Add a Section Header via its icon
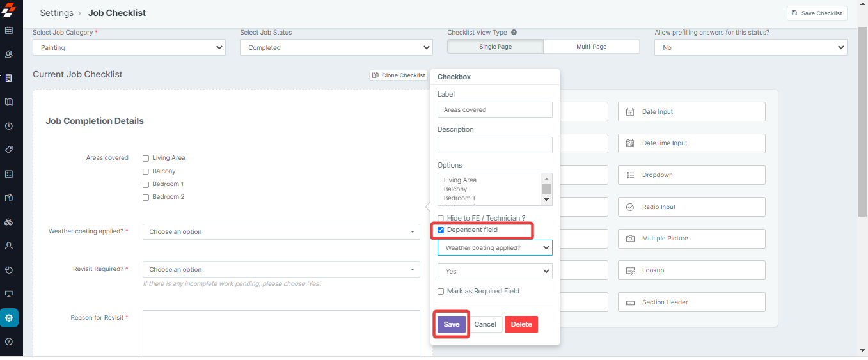 pos(630,302)
